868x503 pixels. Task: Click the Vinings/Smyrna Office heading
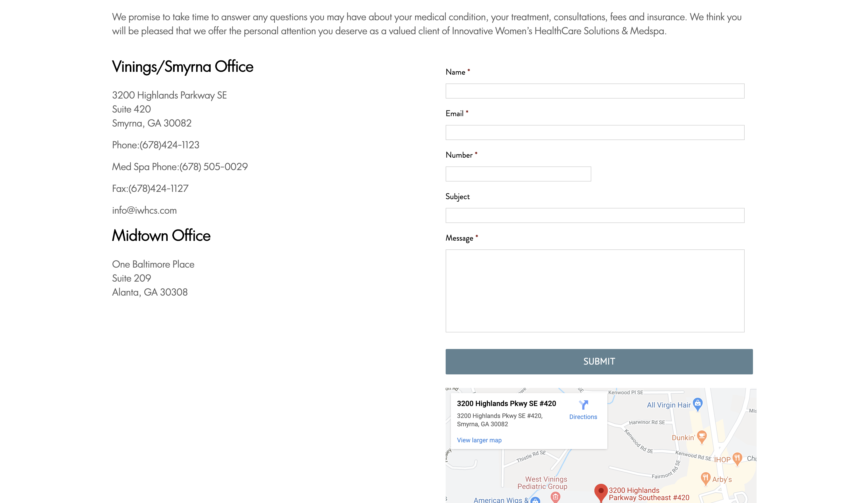pyautogui.click(x=183, y=67)
